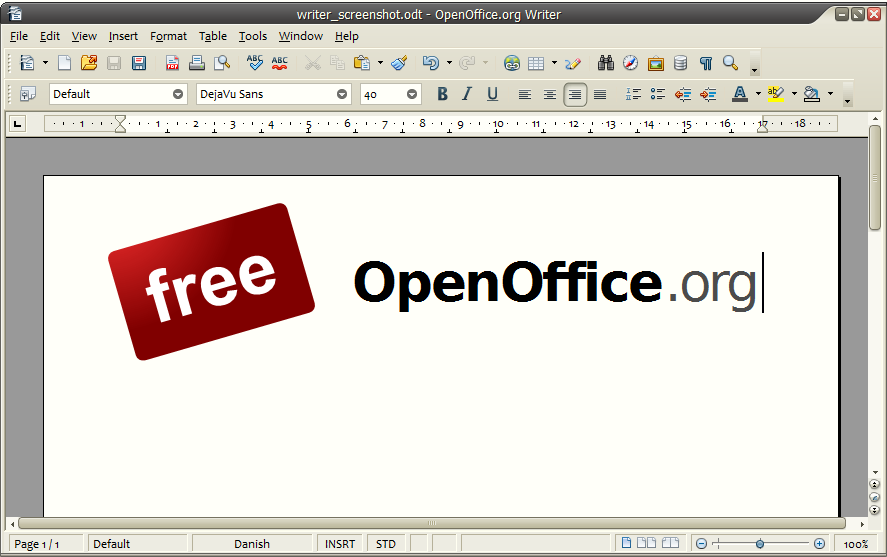Expand the Background Color arrow
Image resolution: width=887 pixels, height=557 pixels.
click(x=830, y=94)
